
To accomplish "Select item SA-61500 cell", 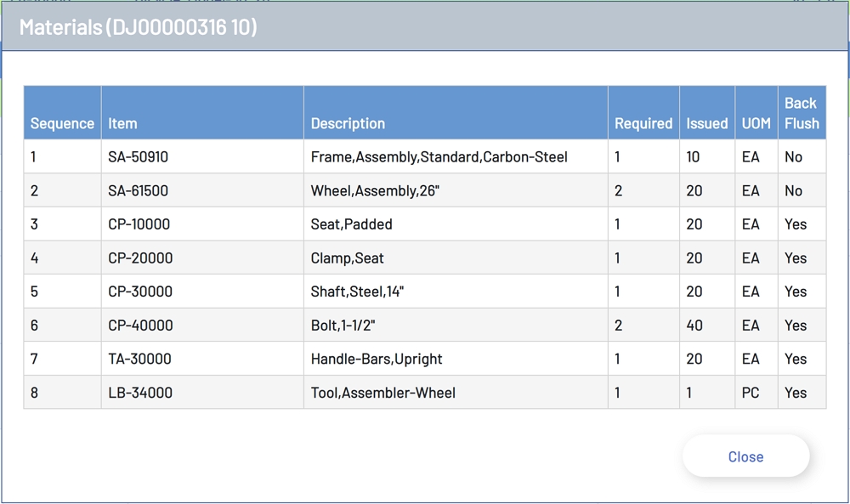I will tap(139, 191).
